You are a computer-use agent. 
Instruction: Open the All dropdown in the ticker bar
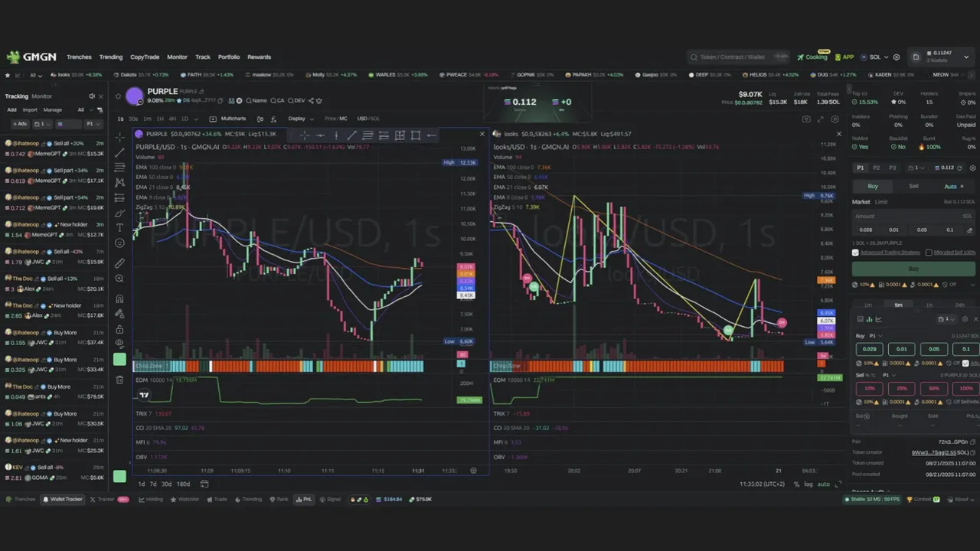(x=35, y=75)
